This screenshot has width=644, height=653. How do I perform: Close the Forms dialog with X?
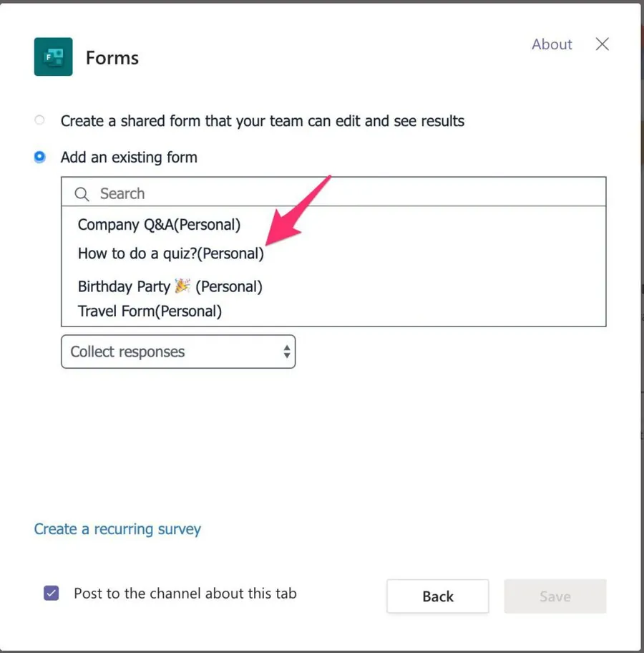pyautogui.click(x=602, y=44)
